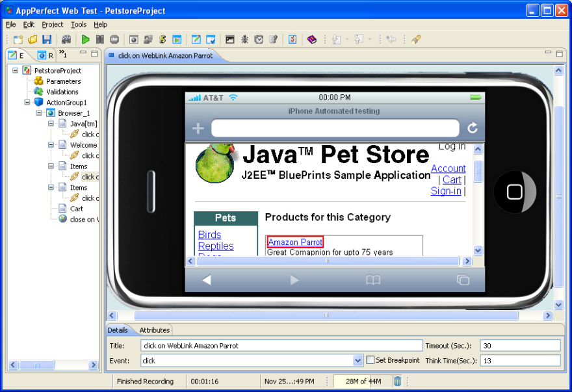Click the Reptiles category link

[216, 246]
